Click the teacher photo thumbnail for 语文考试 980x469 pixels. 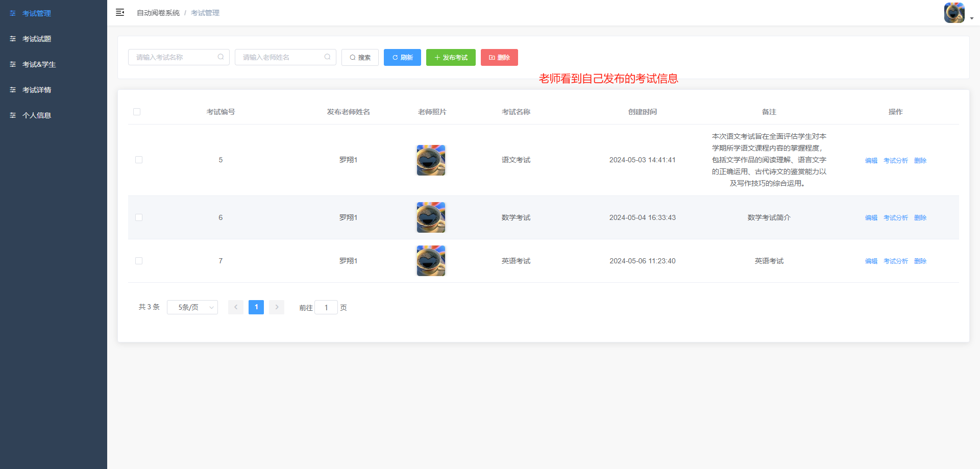(x=430, y=160)
